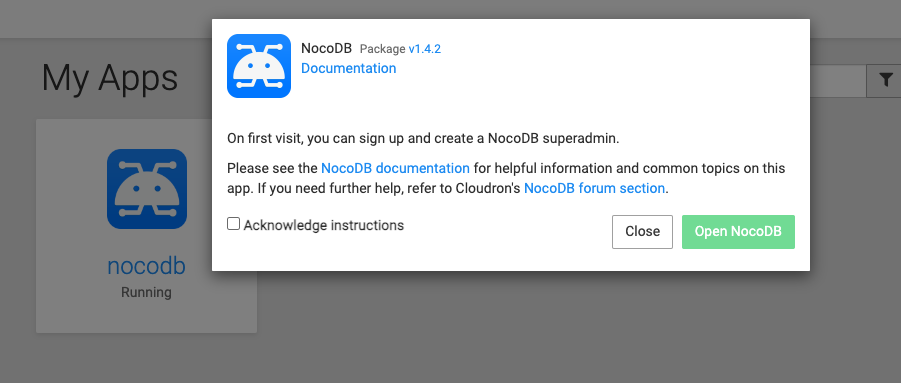Open the apps filter funnel icon
Screen dimensions: 901x383
(x=885, y=81)
